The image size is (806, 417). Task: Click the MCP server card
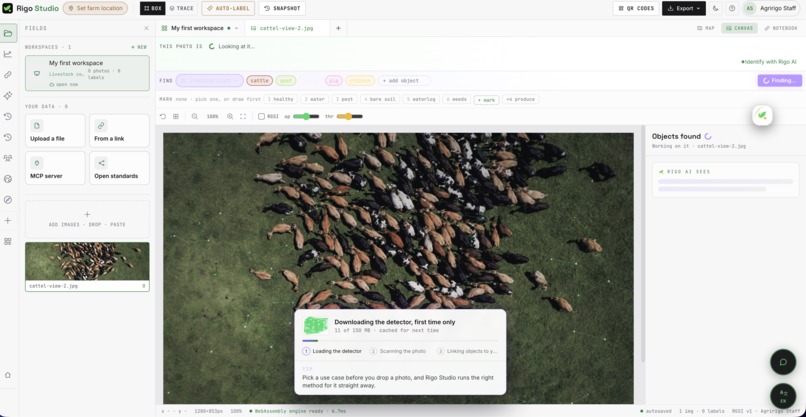coord(55,168)
